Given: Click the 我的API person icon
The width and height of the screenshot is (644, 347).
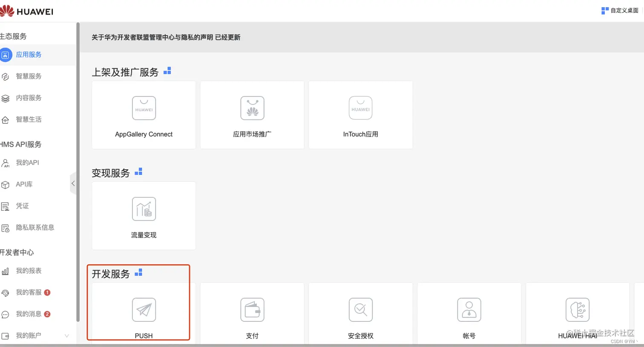Looking at the screenshot, I should 5,163.
